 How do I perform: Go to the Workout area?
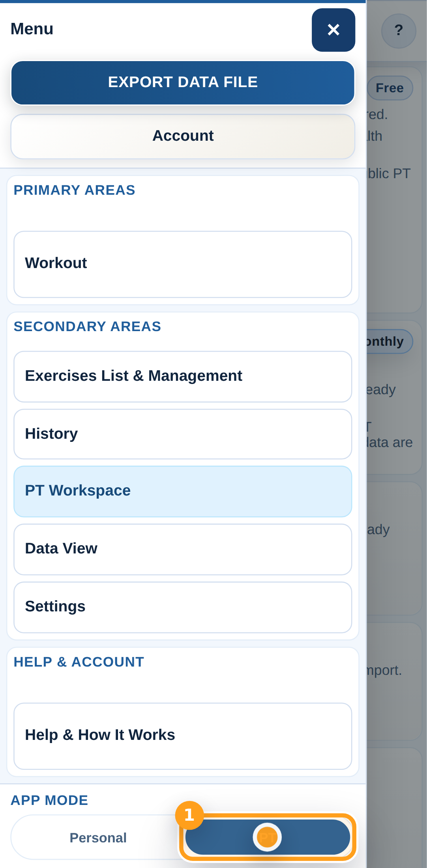coord(183,264)
